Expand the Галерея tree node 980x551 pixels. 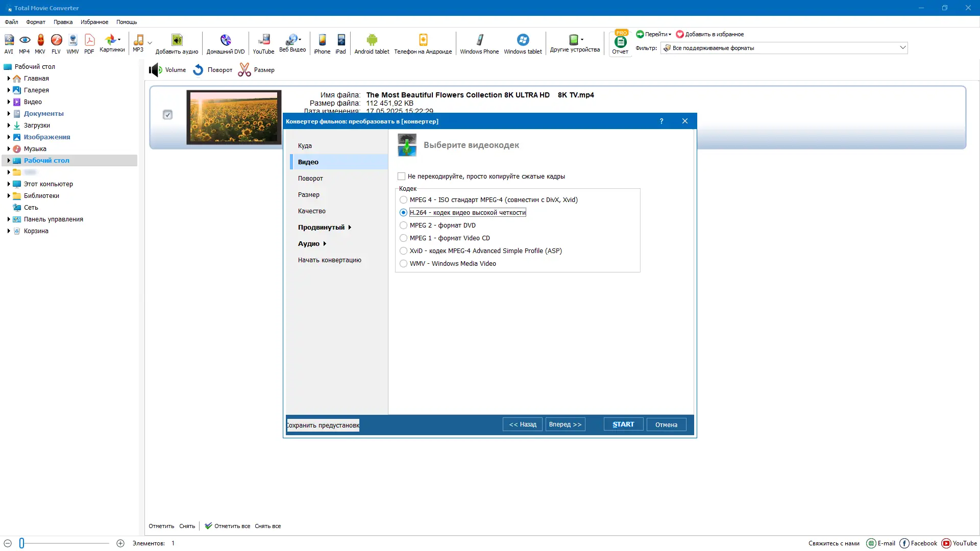pos(9,90)
